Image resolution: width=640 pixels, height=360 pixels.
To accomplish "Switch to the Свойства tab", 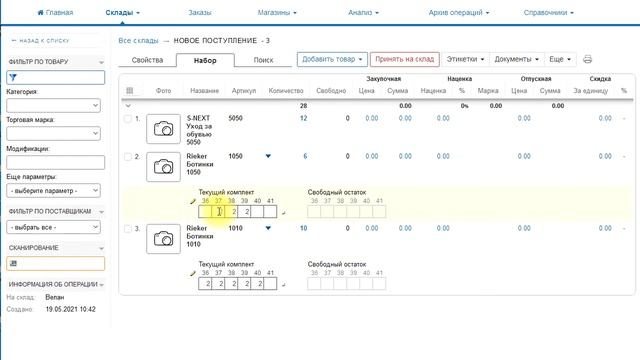I will (147, 60).
